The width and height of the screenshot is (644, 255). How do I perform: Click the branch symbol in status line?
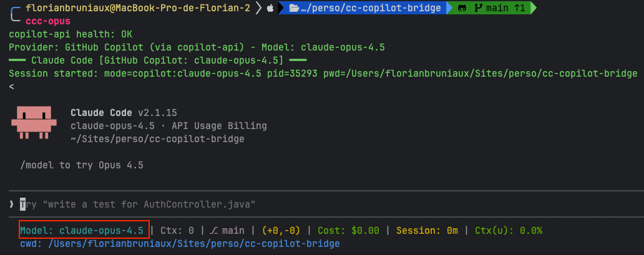(x=213, y=231)
